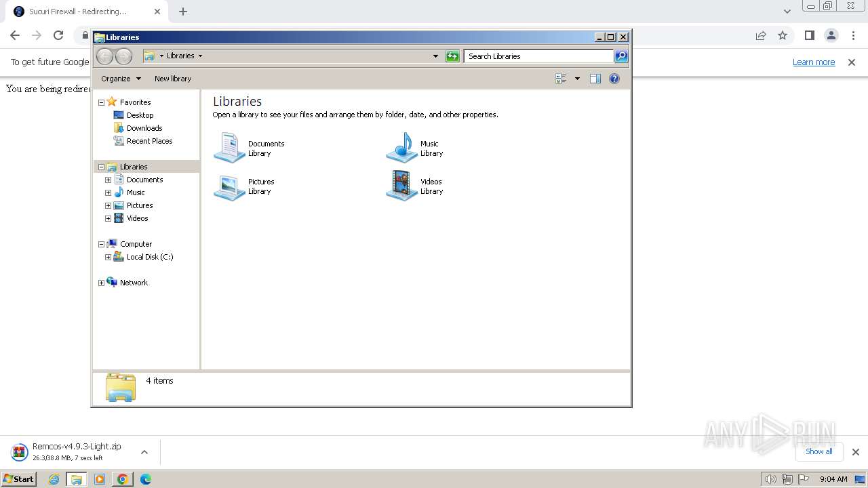Open Remcos download options arrow

tap(144, 452)
